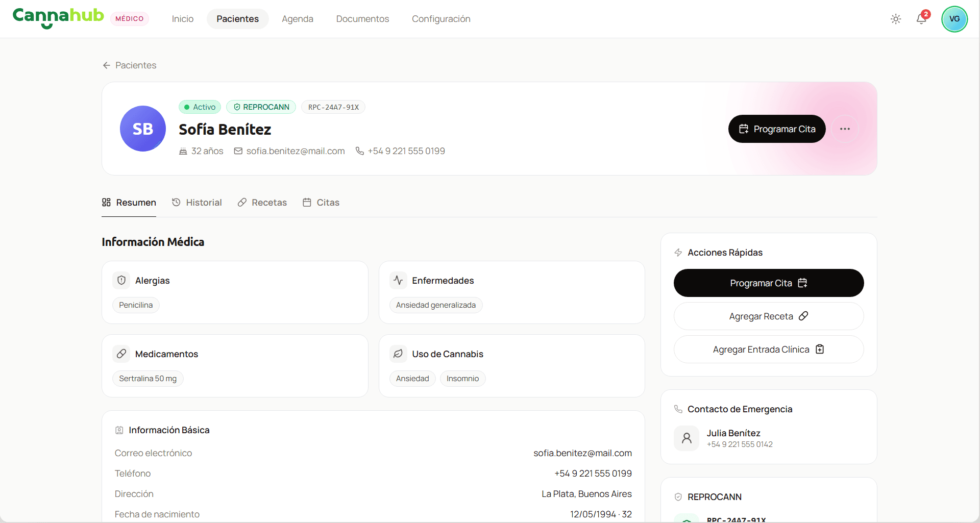Screen dimensions: 980x523
Task: Click the phone icon beside +54 9 221 555 0199
Action: [x=360, y=151]
